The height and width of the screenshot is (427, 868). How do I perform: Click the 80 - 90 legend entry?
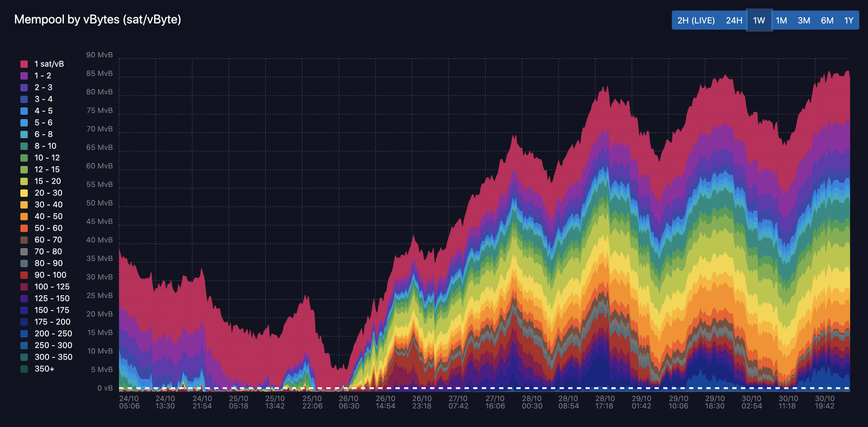[41, 263]
